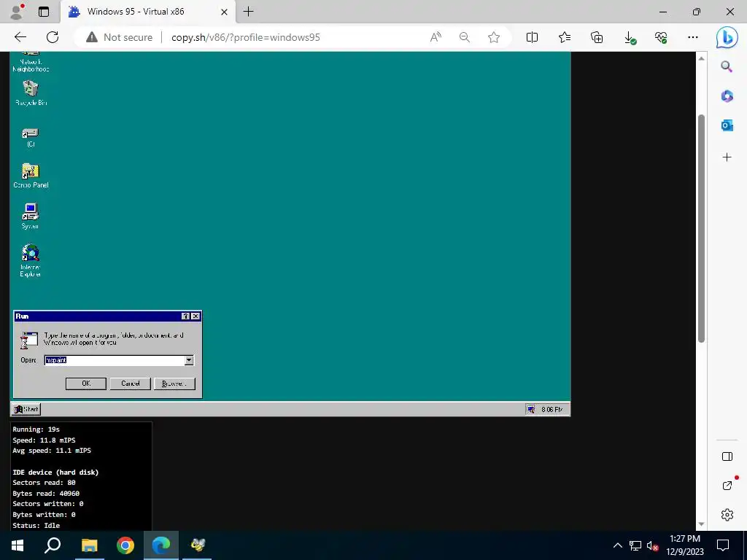Screen dimensions: 747x560
Task: Toggle the sidebar panel layout icon
Action: (x=727, y=456)
